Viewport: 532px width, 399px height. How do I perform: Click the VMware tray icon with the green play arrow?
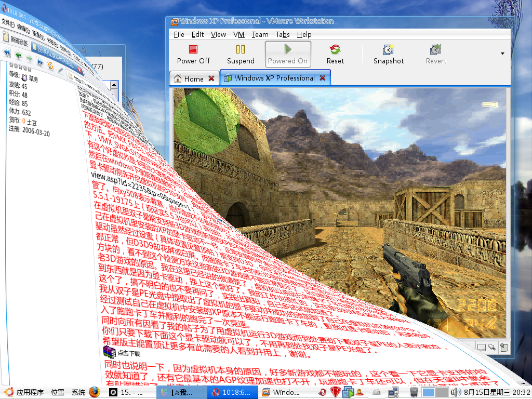(348, 392)
